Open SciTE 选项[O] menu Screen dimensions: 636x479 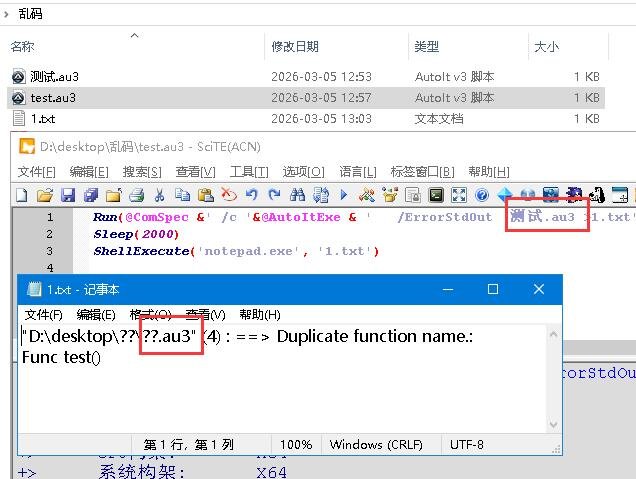coord(303,172)
